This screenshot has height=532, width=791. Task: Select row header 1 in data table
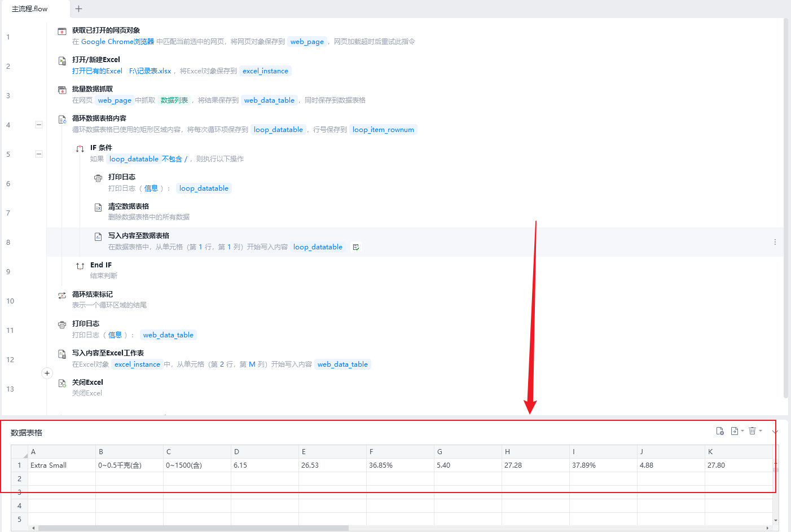pyautogui.click(x=20, y=465)
